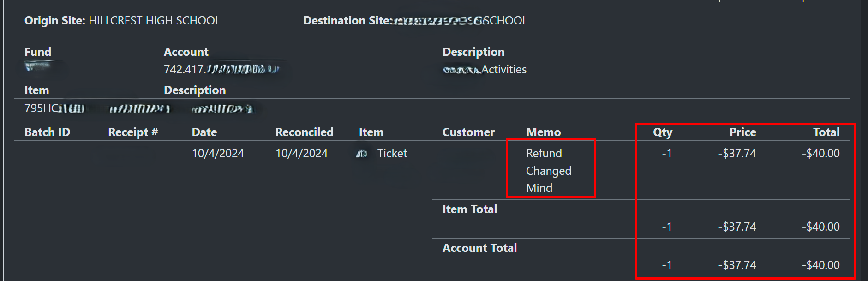The width and height of the screenshot is (868, 281).
Task: Click the Account Total label
Action: tap(479, 248)
